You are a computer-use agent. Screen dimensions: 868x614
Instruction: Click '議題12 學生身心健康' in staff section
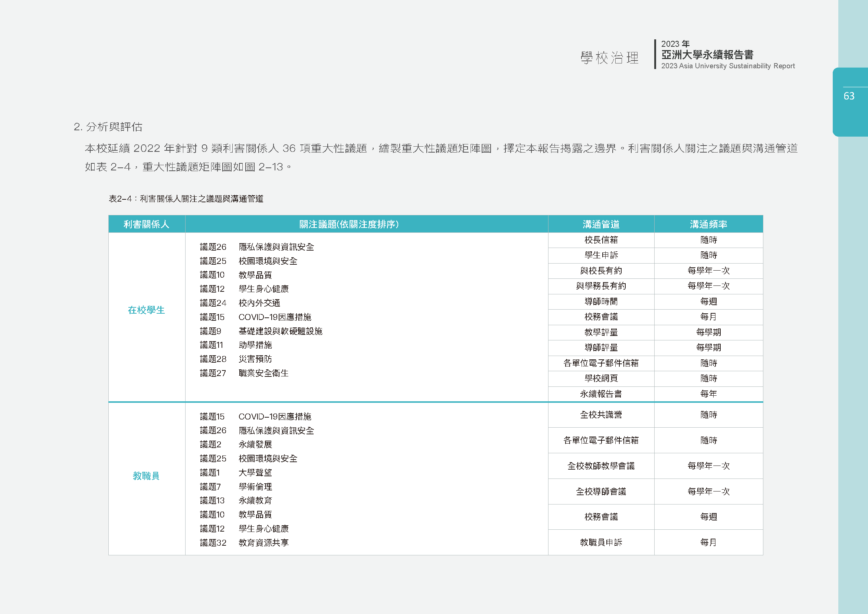pyautogui.click(x=244, y=529)
